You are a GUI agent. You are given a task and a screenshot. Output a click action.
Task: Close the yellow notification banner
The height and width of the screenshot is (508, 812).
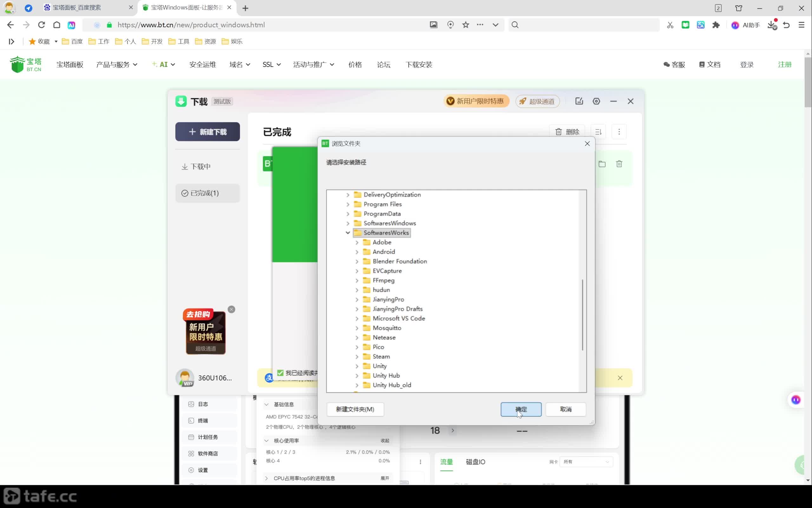coord(620,378)
